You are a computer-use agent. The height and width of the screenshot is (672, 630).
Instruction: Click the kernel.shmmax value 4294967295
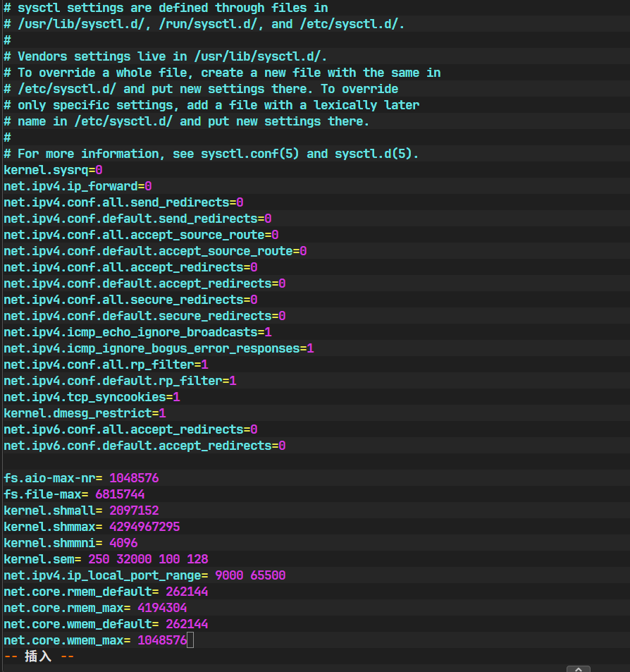(144, 527)
